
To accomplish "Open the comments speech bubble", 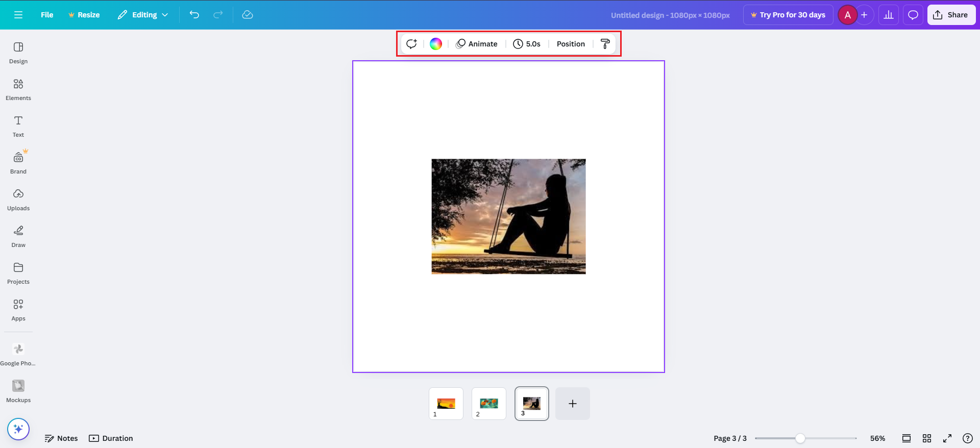I will [913, 15].
